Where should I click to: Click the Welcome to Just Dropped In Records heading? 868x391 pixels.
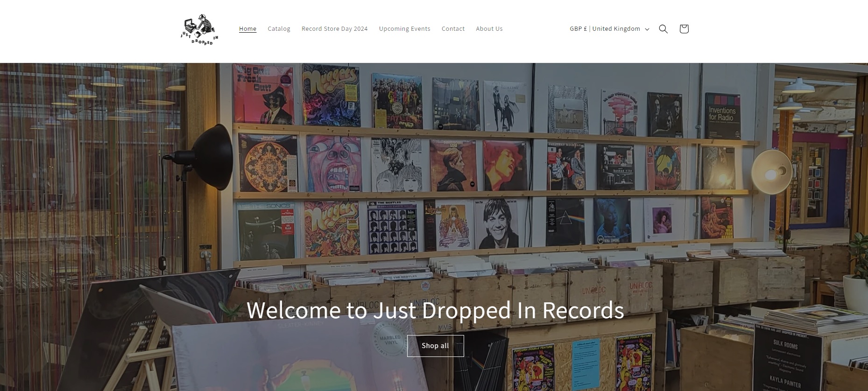(x=435, y=310)
